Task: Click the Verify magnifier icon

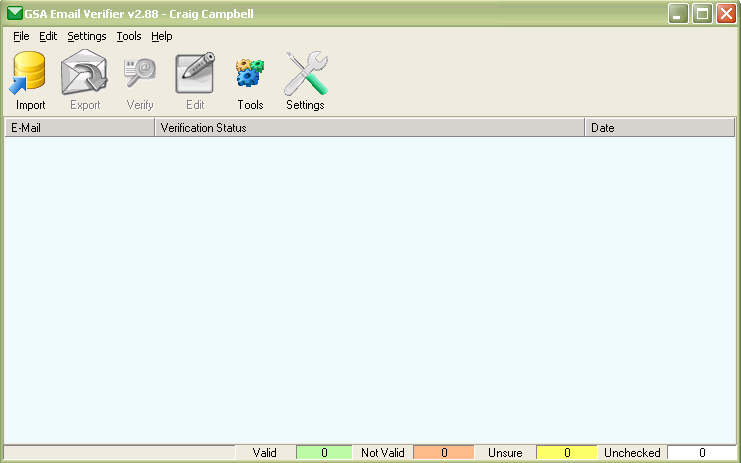Action: pos(140,73)
